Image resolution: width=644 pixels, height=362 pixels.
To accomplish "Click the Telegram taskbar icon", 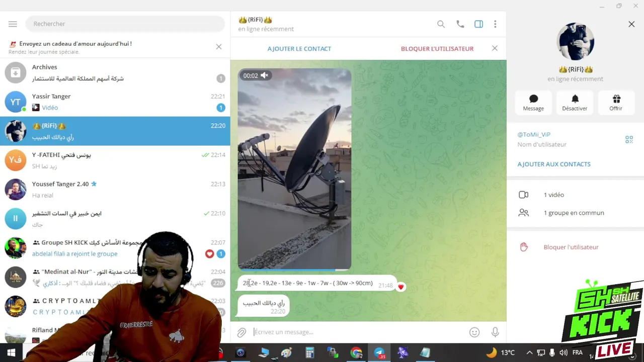I will click(x=380, y=353).
